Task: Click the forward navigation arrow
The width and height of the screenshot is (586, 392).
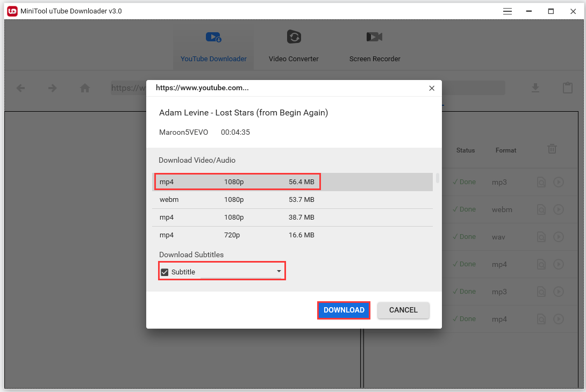Action: [x=52, y=88]
